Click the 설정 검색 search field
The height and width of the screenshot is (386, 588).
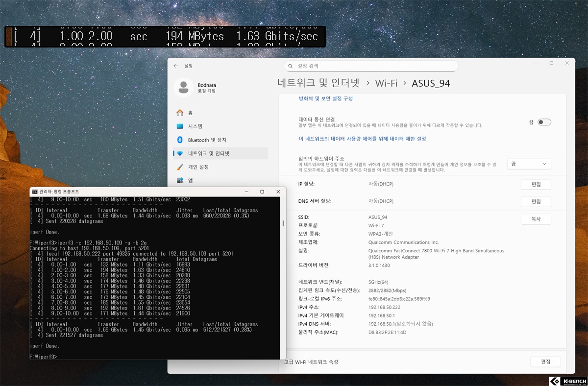371,66
